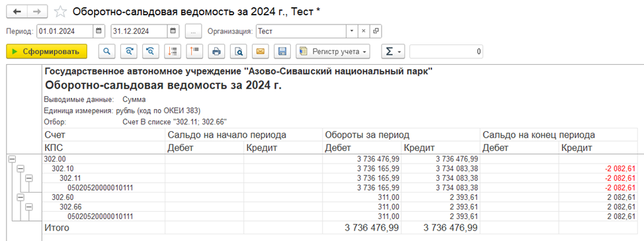Select 302.60 debit turnover 311,00
Screen dimensions: 644x241
[362, 197]
